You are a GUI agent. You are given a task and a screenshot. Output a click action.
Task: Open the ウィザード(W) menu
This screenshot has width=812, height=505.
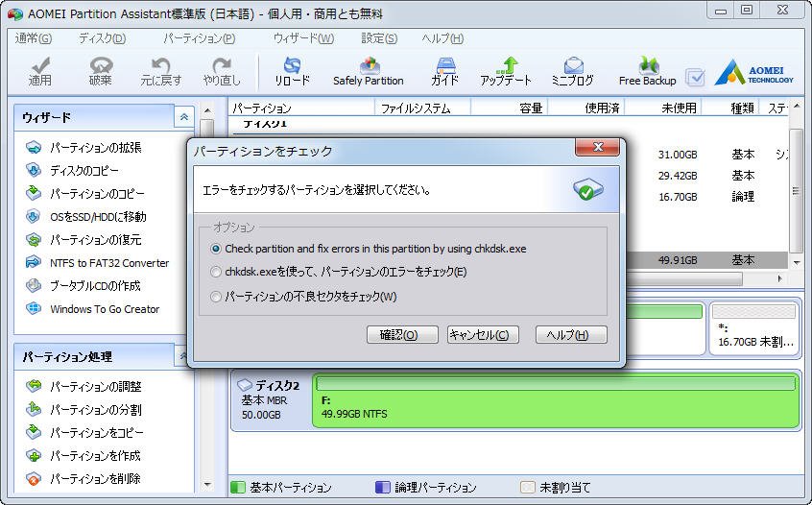303,38
